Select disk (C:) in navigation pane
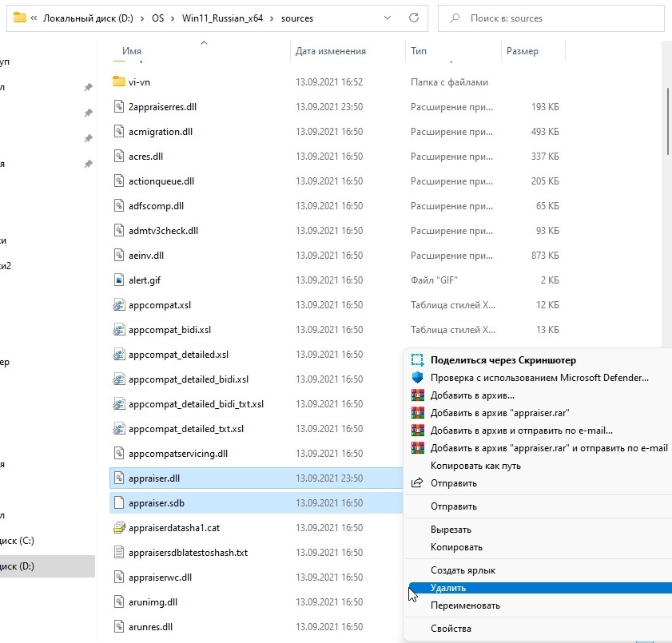This screenshot has width=672, height=643. [47, 540]
